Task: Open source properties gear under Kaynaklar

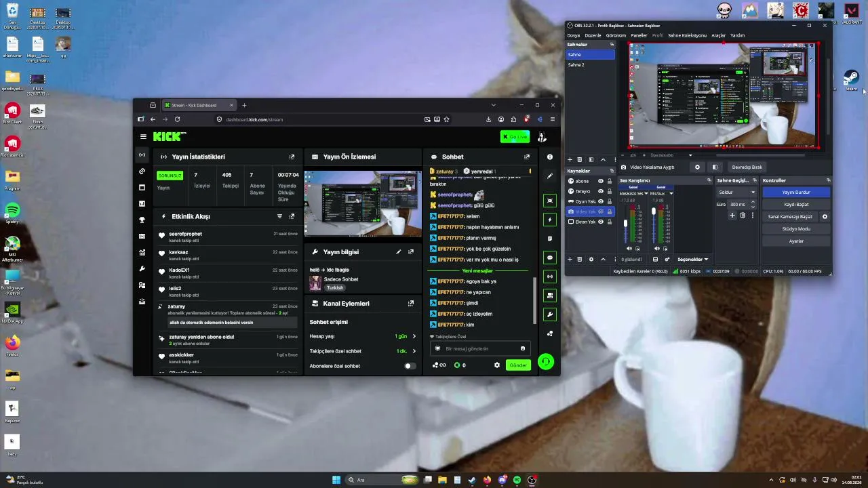Action: [x=591, y=259]
